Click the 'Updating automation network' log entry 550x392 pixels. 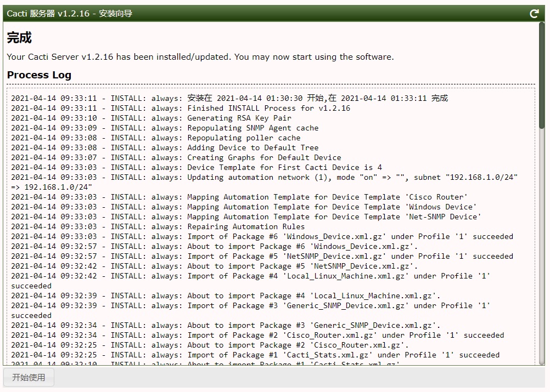pyautogui.click(x=263, y=177)
